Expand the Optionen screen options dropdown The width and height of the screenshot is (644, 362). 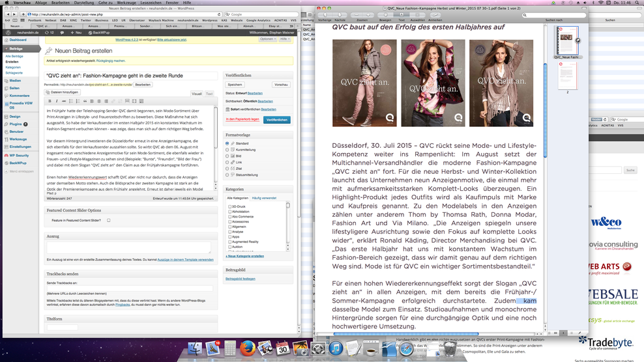pos(267,39)
